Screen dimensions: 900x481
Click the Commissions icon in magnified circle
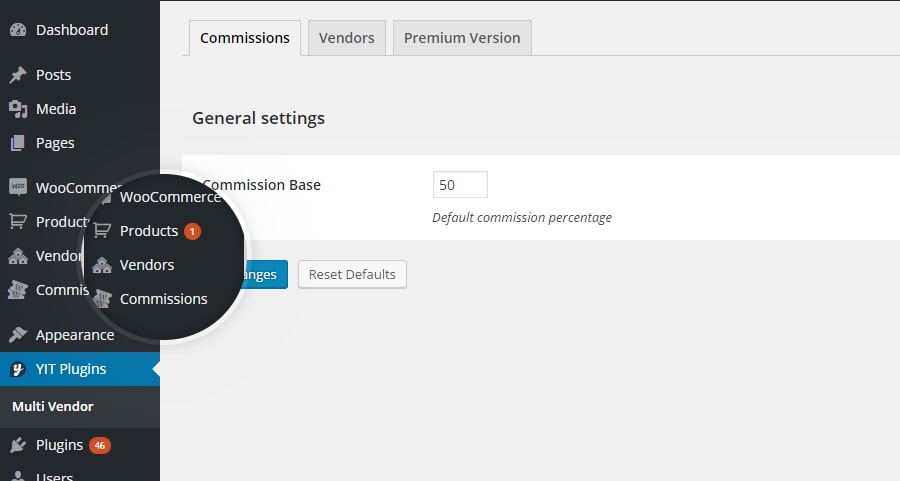(102, 298)
